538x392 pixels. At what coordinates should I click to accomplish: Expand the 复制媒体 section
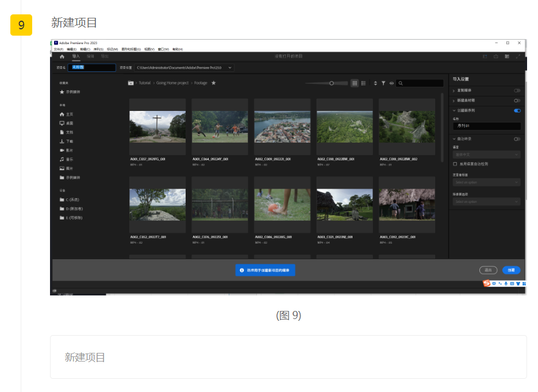(x=454, y=91)
